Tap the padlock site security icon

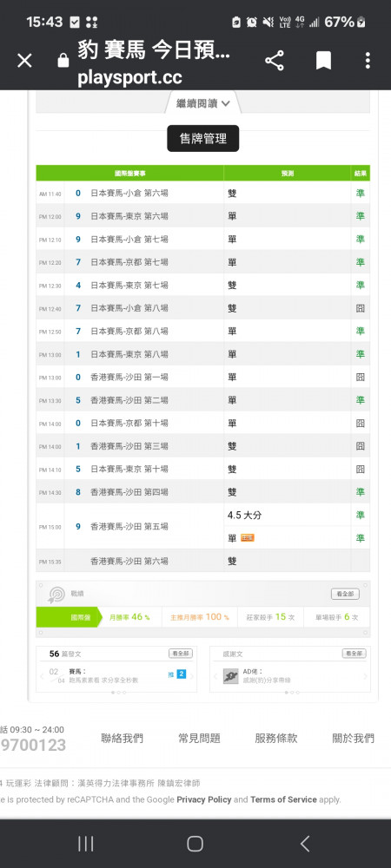click(x=63, y=61)
